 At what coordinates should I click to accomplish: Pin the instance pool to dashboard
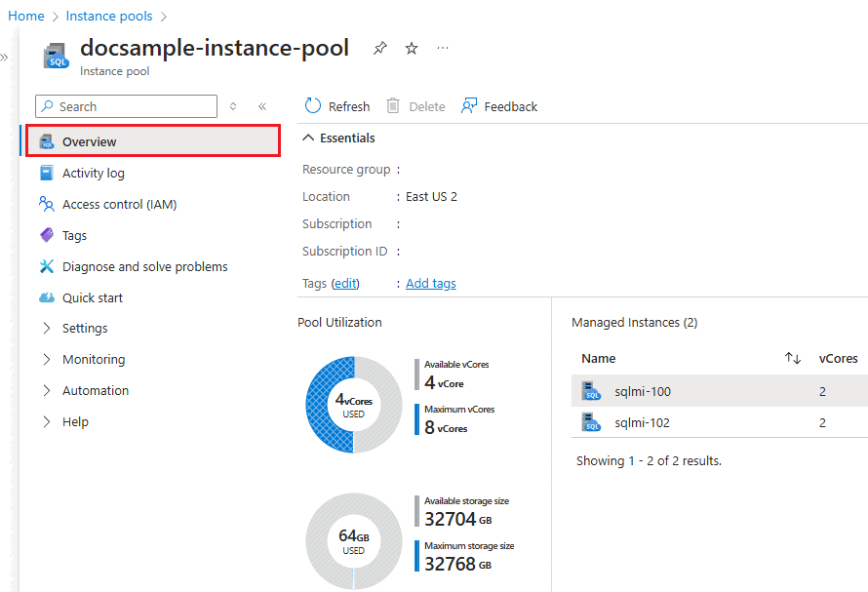[380, 49]
